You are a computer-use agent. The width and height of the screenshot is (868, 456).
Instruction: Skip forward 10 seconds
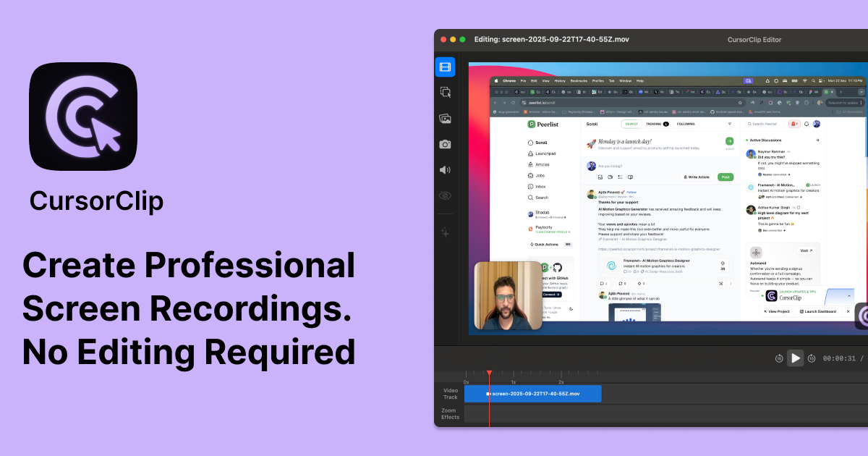[x=812, y=358]
